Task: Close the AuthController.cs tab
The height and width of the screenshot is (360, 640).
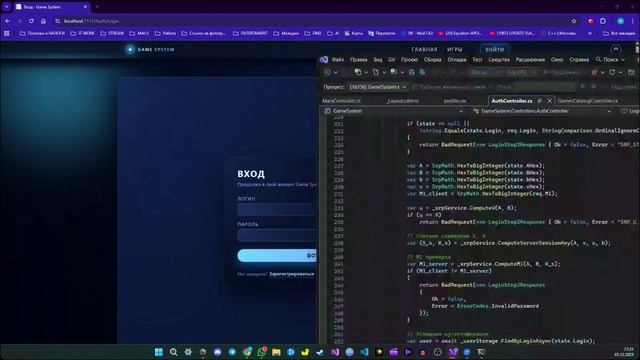Action: pyautogui.click(x=549, y=100)
